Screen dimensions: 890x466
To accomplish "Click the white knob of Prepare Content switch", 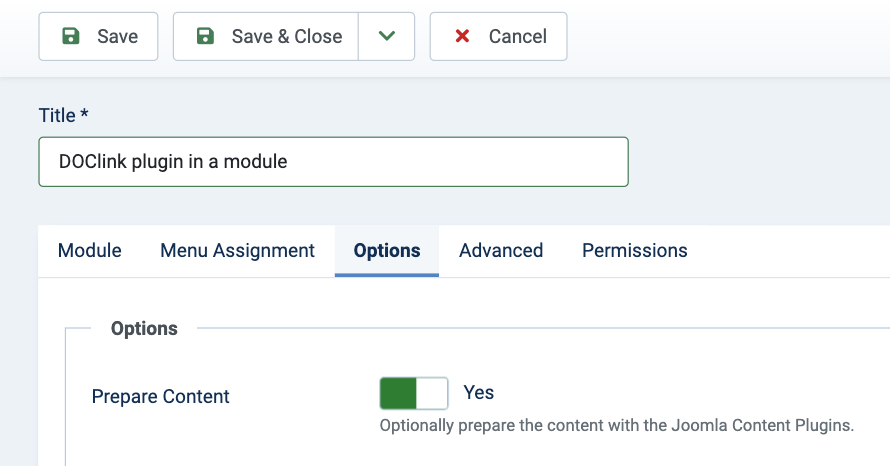I will tap(431, 394).
